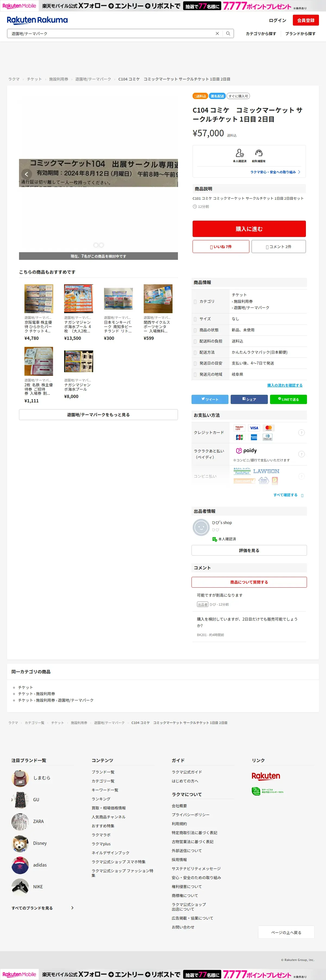This screenshot has width=326, height=980.
Task: Open ラクマ公式ガイド link
Action: [187, 772]
